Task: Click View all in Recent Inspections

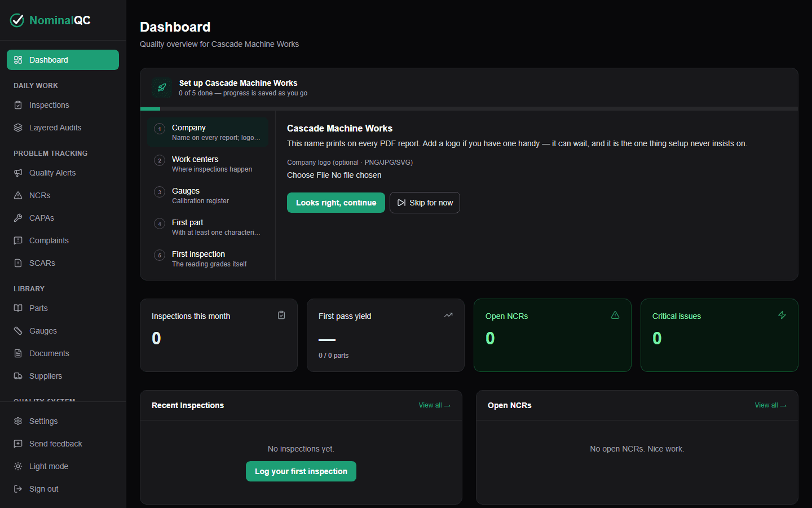Action: click(x=434, y=405)
